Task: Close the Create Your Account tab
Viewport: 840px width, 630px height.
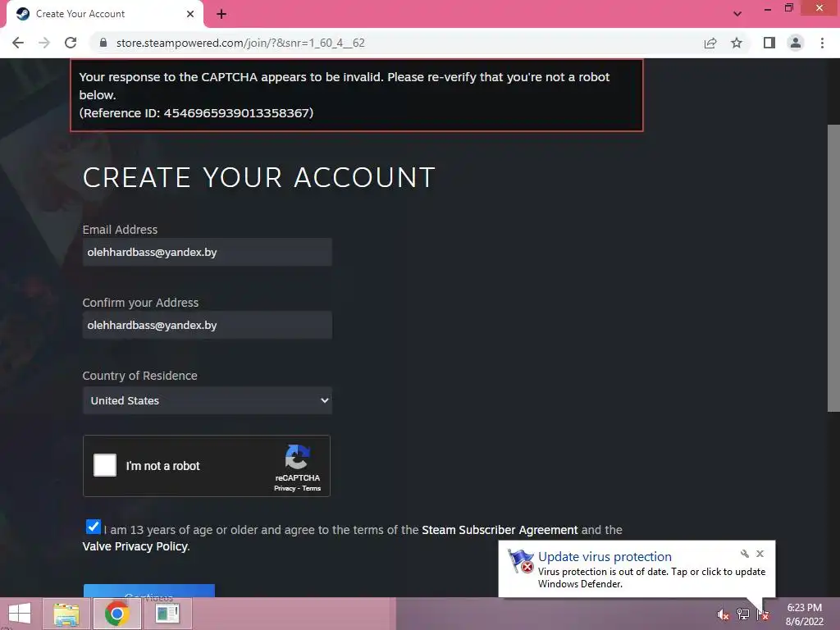Action: pyautogui.click(x=190, y=14)
